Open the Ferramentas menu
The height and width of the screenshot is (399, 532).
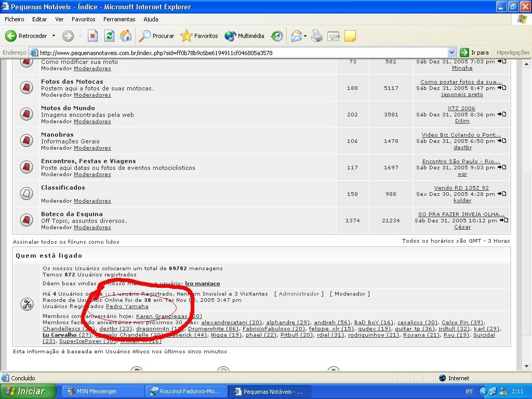pos(119,19)
